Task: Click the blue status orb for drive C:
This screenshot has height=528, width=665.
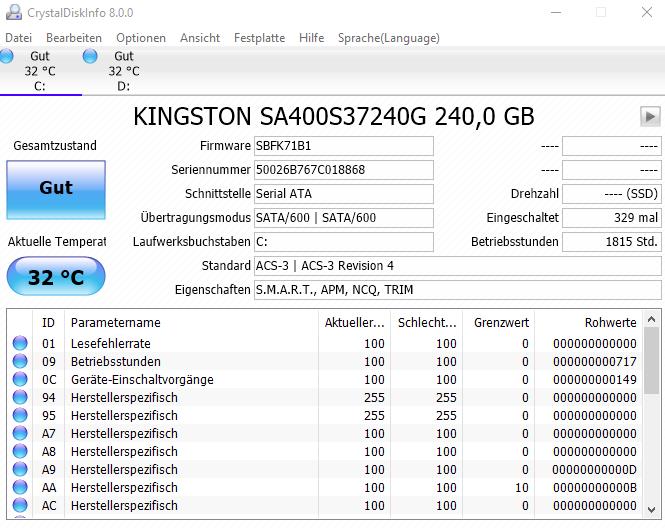Action: [6, 56]
